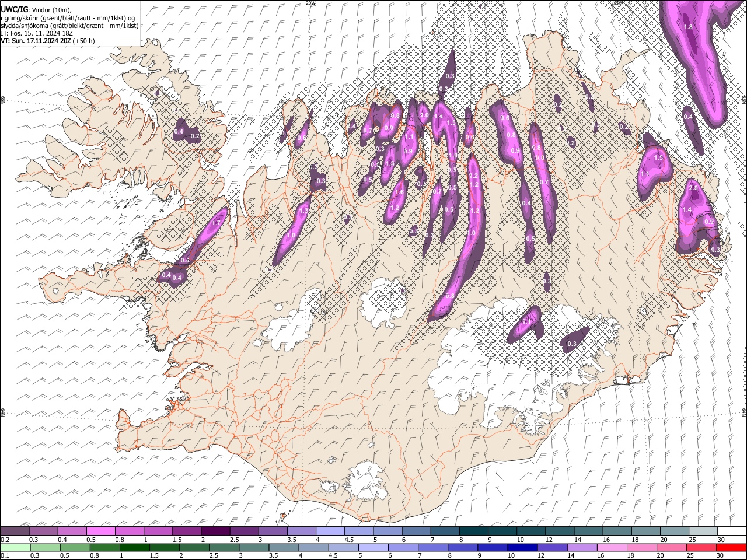
Task: Pick snow scale swatch between 9 and 10
Action: click(x=502, y=531)
